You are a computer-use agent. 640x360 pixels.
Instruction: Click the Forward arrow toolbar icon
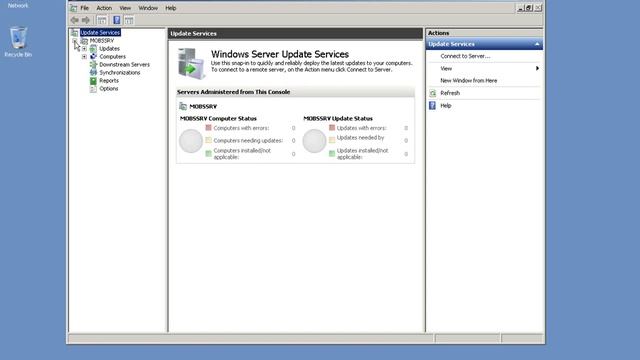86,20
